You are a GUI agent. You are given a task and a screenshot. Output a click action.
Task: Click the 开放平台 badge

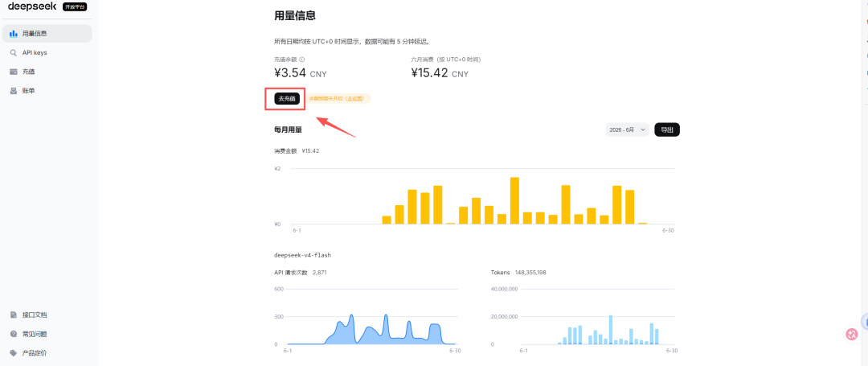click(x=75, y=6)
